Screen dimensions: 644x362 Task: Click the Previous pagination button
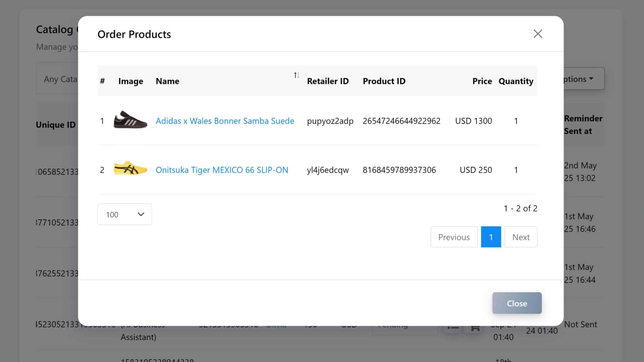(x=454, y=237)
